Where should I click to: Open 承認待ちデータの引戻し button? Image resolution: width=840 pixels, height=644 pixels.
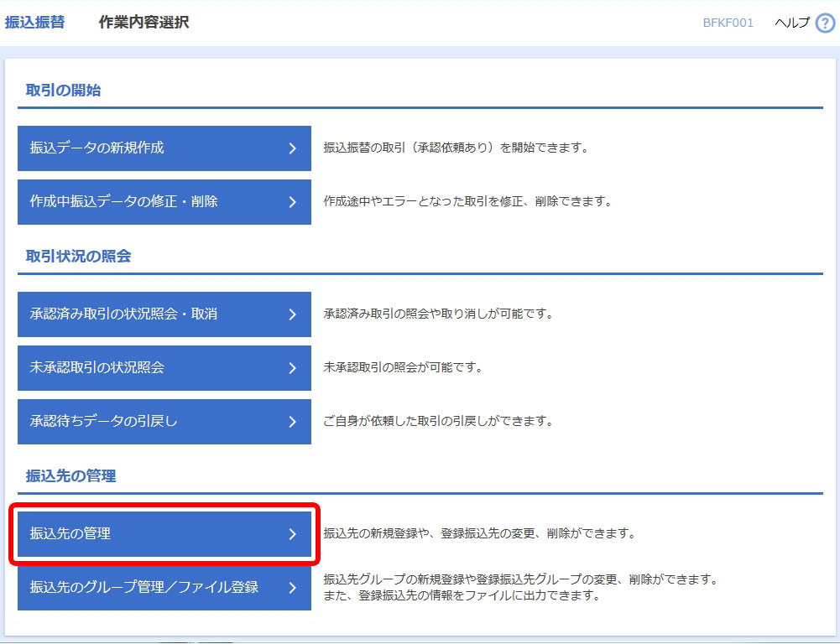pyautogui.click(x=164, y=421)
